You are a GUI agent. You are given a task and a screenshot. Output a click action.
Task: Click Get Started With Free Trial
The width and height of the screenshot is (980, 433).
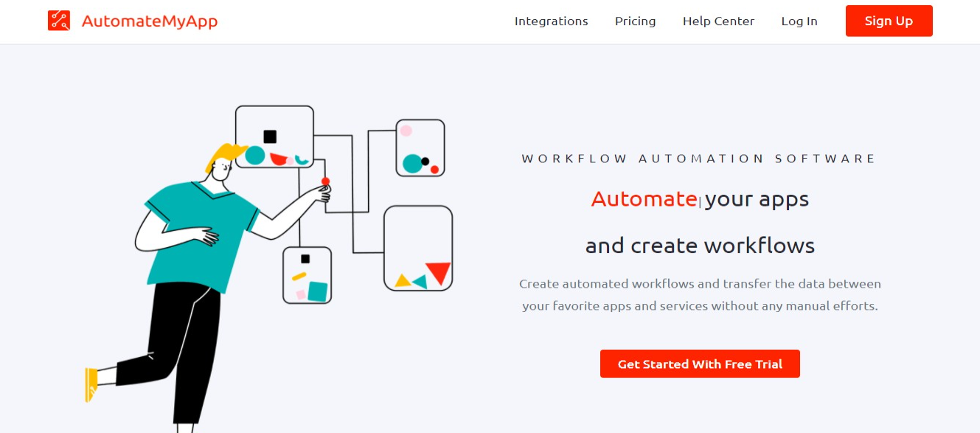pos(700,364)
